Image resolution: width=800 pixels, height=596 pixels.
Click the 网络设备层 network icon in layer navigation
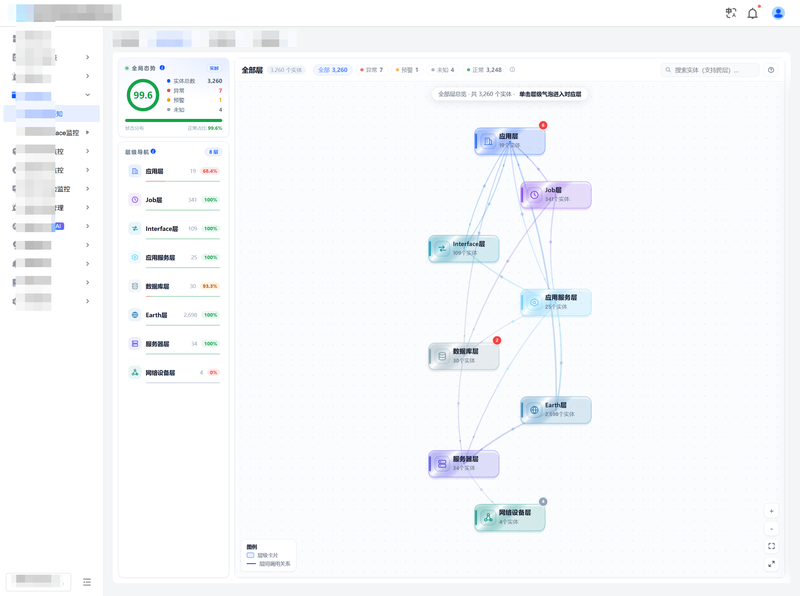[135, 372]
